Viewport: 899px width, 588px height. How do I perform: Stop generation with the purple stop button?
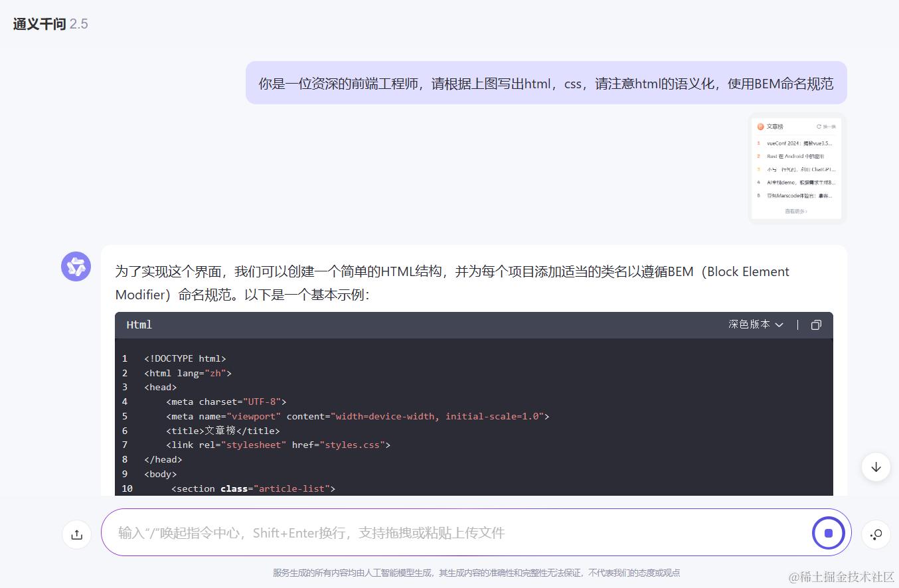828,533
